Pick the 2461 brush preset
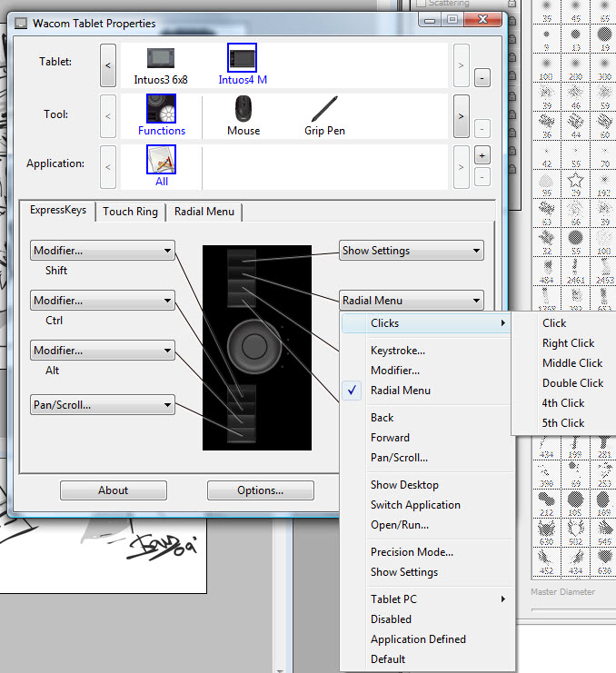The height and width of the screenshot is (673, 616). 575,271
